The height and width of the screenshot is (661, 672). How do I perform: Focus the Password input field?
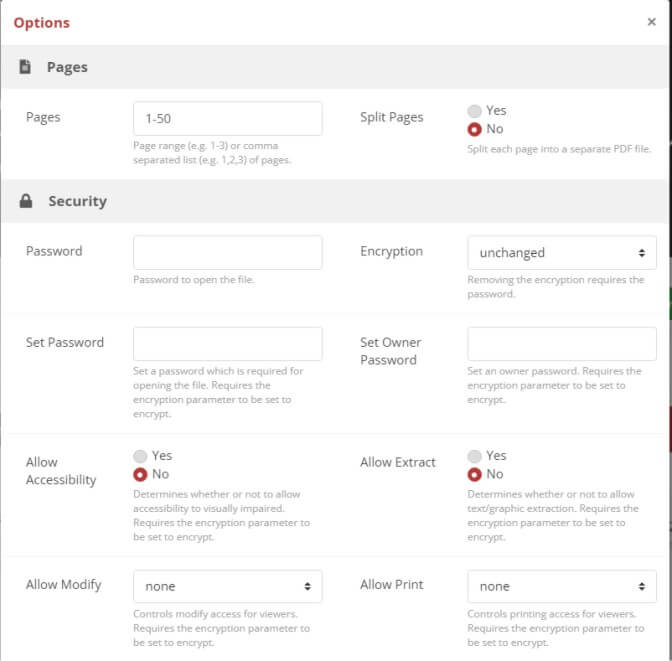[228, 253]
